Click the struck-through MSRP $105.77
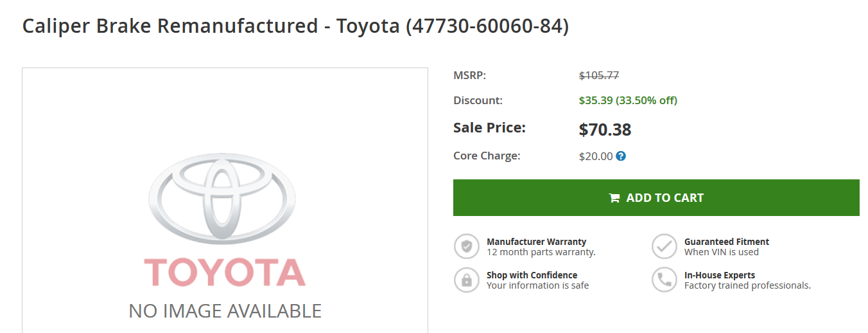Image resolution: width=868 pixels, height=333 pixels. (x=599, y=75)
